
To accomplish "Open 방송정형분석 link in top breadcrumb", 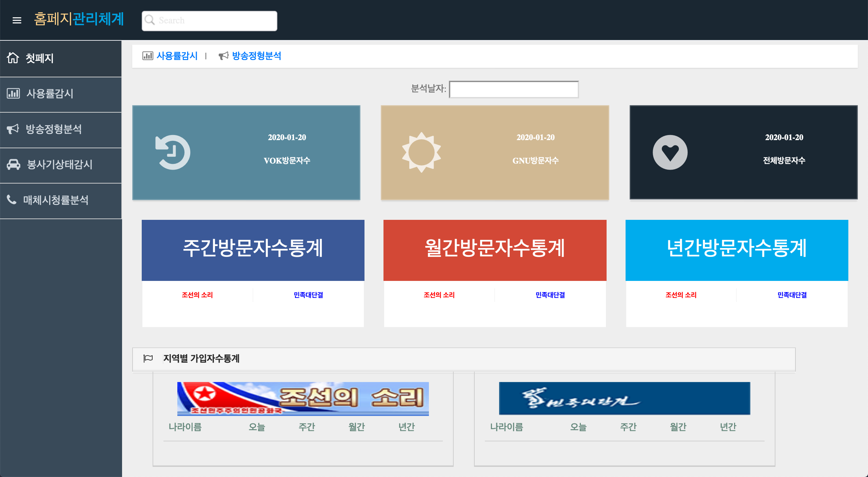I will [x=256, y=56].
